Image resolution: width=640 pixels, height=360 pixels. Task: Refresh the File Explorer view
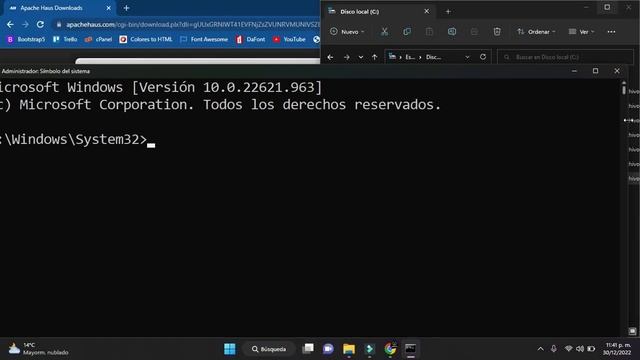tap(483, 57)
